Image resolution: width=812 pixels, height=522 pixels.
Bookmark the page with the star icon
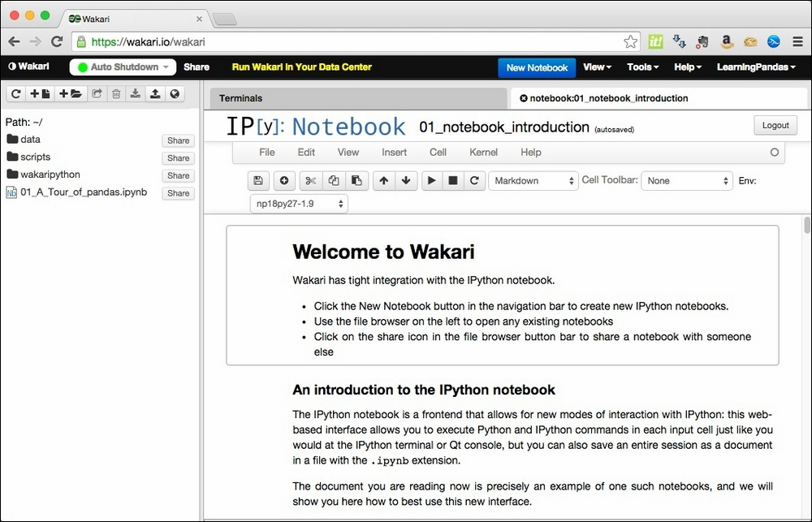[630, 42]
